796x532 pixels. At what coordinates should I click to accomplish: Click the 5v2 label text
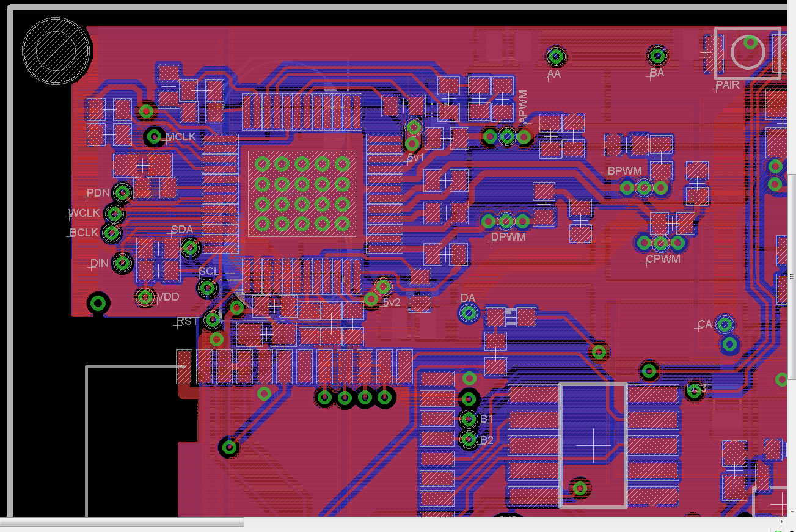pos(392,302)
